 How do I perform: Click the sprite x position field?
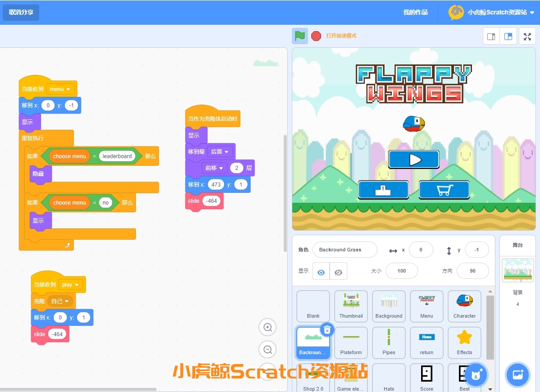421,250
